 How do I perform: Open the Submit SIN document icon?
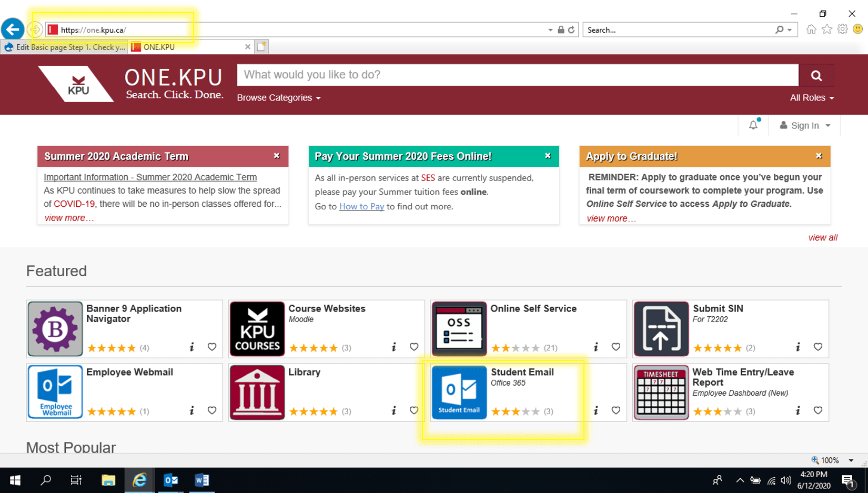tap(661, 328)
